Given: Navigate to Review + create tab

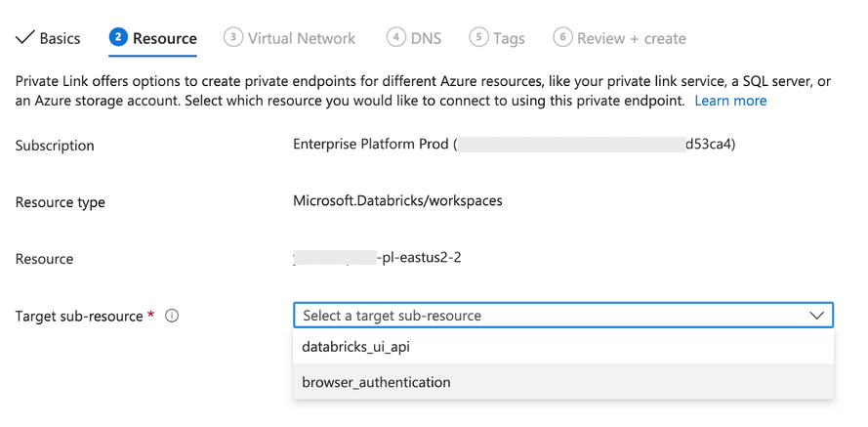Looking at the screenshot, I should pos(631,39).
